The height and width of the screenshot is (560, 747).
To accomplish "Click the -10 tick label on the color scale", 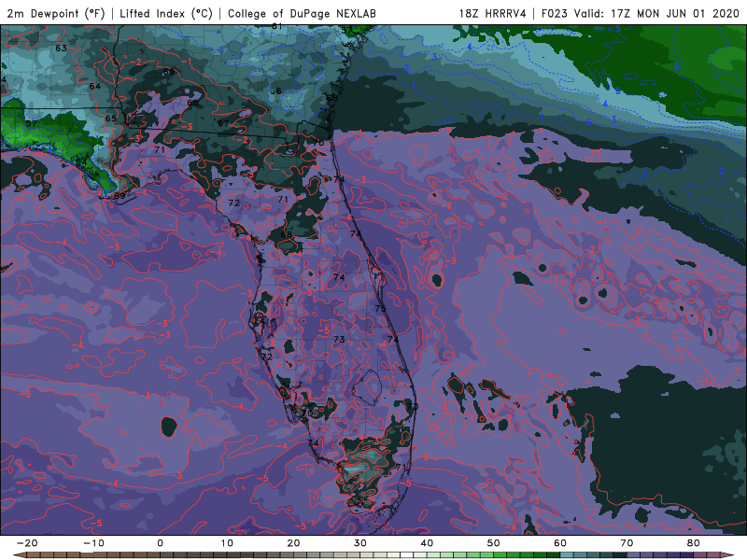I will [93, 543].
